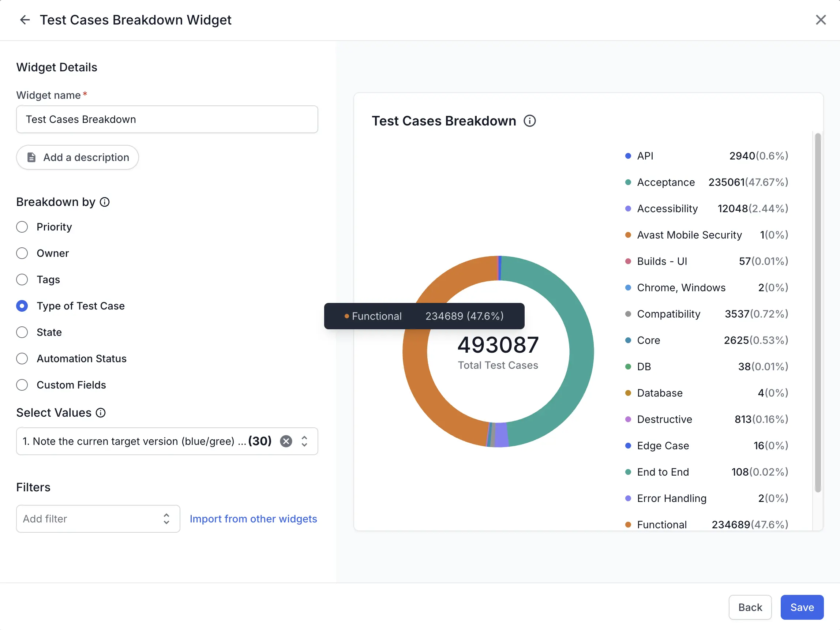This screenshot has height=630, width=840.
Task: Select the Tags radio button
Action: coord(22,280)
